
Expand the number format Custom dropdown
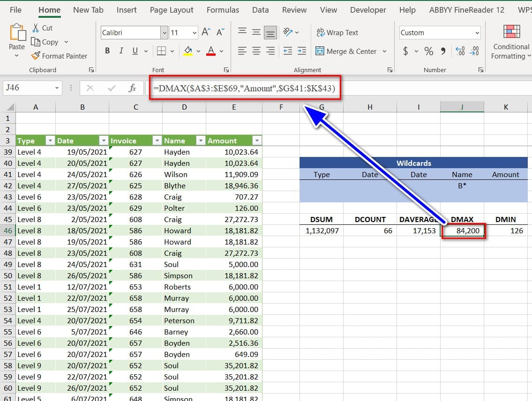pos(477,33)
